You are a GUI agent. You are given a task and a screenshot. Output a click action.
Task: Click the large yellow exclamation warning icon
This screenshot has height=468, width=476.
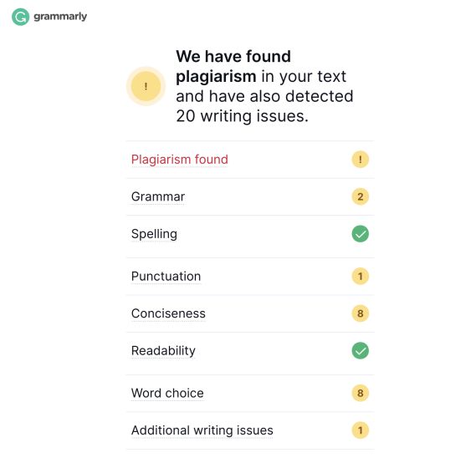pos(146,86)
